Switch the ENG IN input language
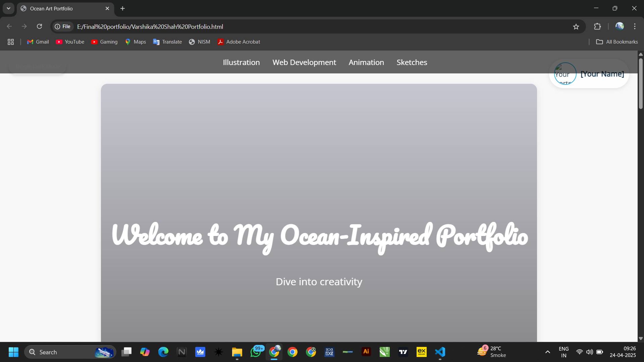Viewport: 644px width, 362px height. pos(564,352)
